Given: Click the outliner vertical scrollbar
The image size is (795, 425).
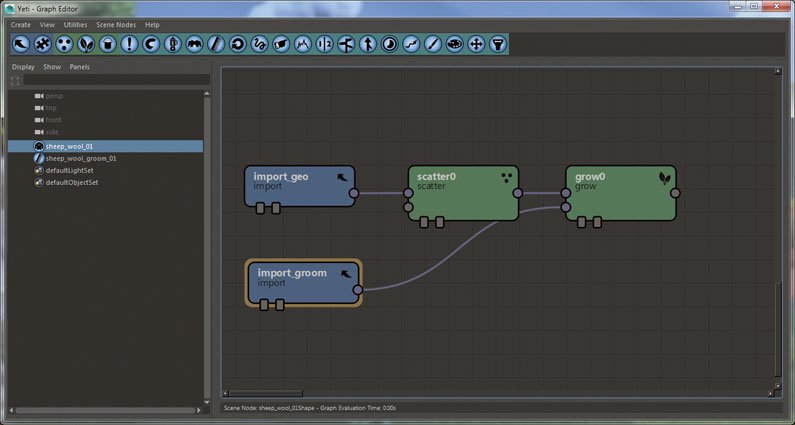Looking at the screenshot, I should [x=207, y=246].
